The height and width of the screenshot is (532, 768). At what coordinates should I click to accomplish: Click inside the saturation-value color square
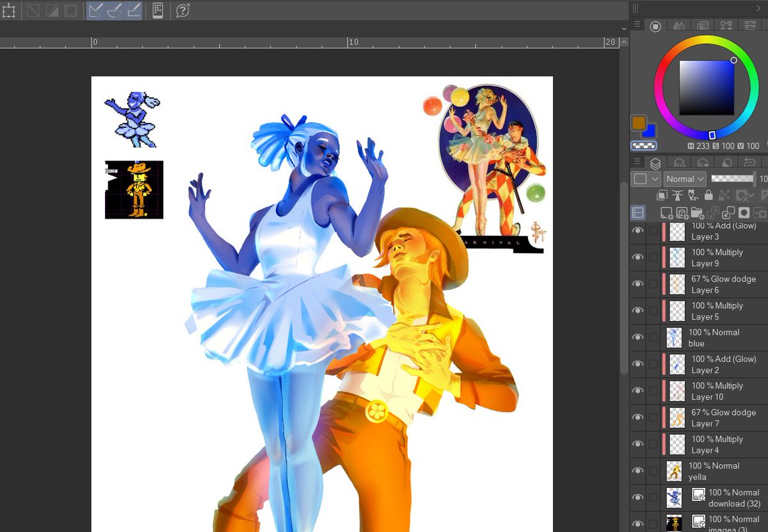[707, 88]
